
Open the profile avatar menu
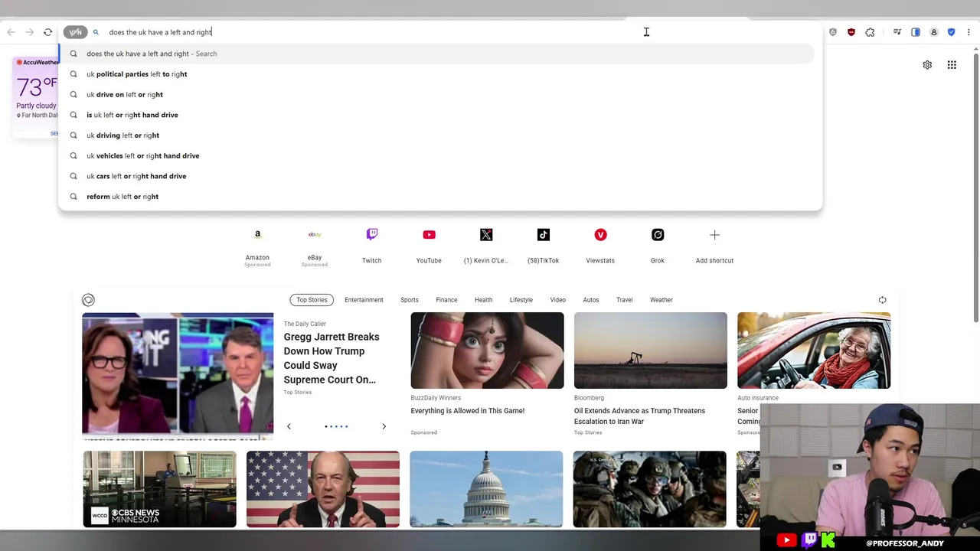[x=934, y=32]
